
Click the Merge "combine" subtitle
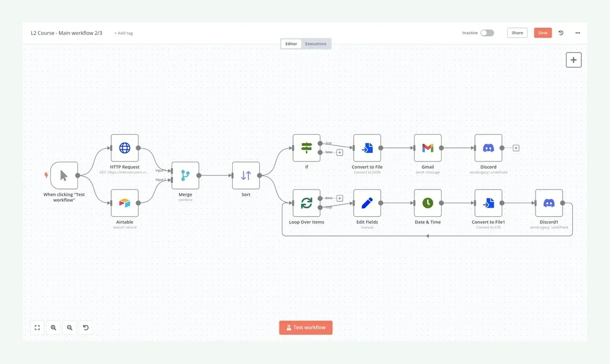tap(185, 200)
